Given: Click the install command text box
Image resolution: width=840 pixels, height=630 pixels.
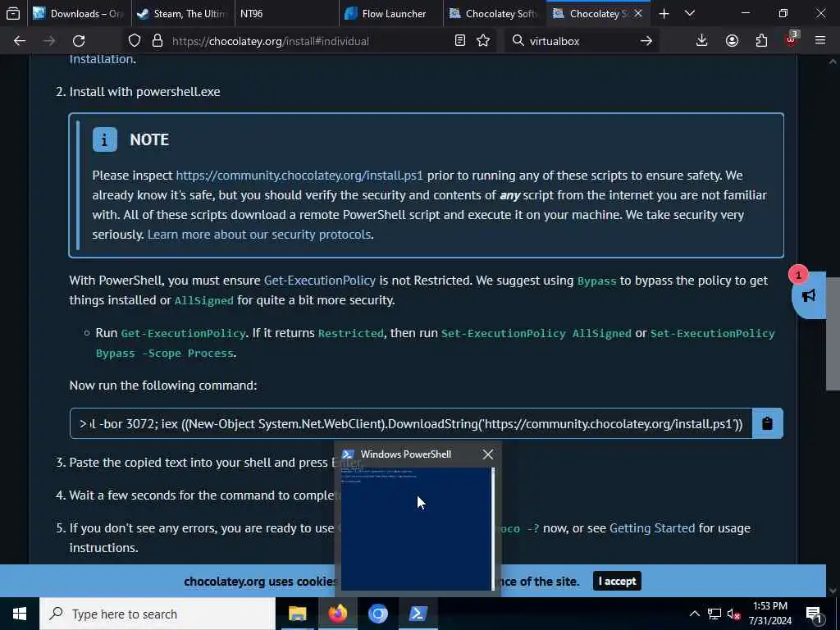Looking at the screenshot, I should pos(411,423).
